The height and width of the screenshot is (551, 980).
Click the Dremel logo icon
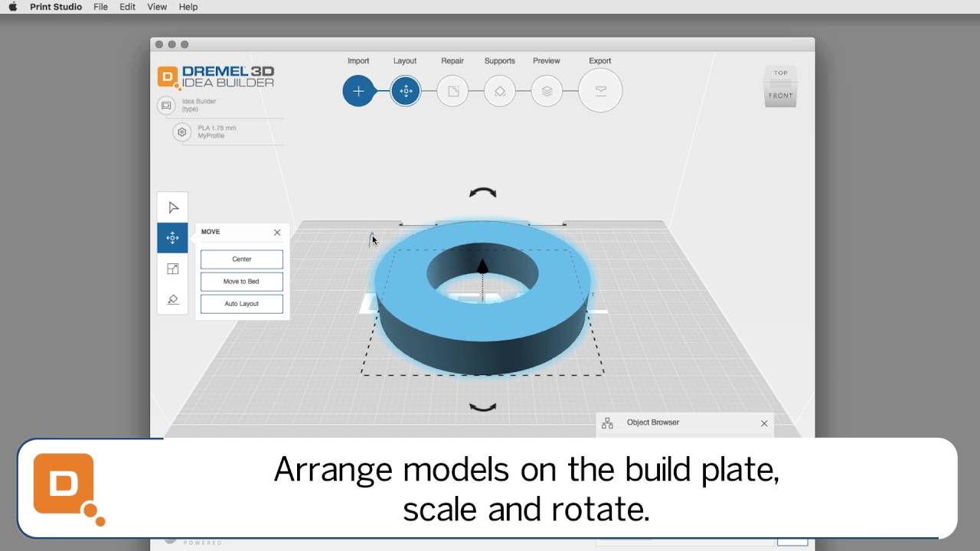coord(168,77)
